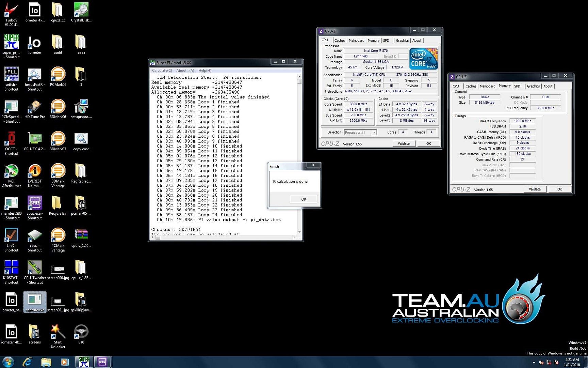This screenshot has width=588, height=368.
Task: Click OK in CPU-Z Memory window
Action: pyautogui.click(x=559, y=189)
